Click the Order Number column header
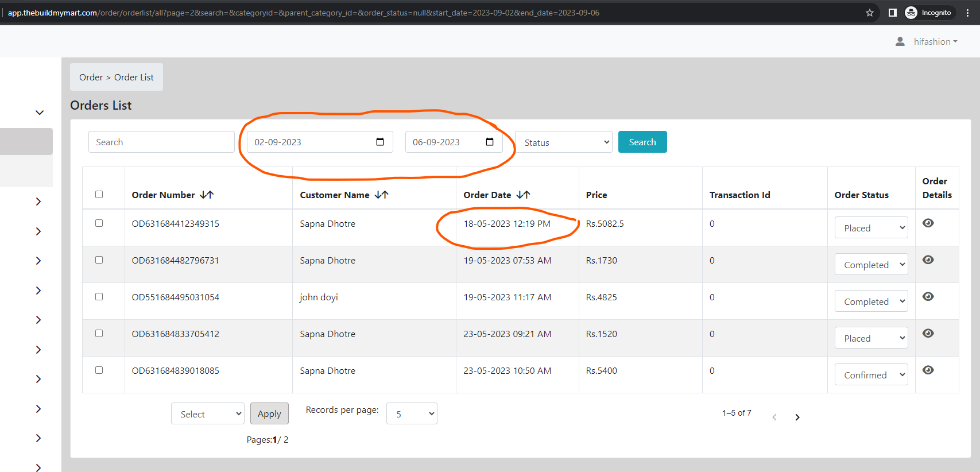The height and width of the screenshot is (472, 980). pyautogui.click(x=163, y=195)
